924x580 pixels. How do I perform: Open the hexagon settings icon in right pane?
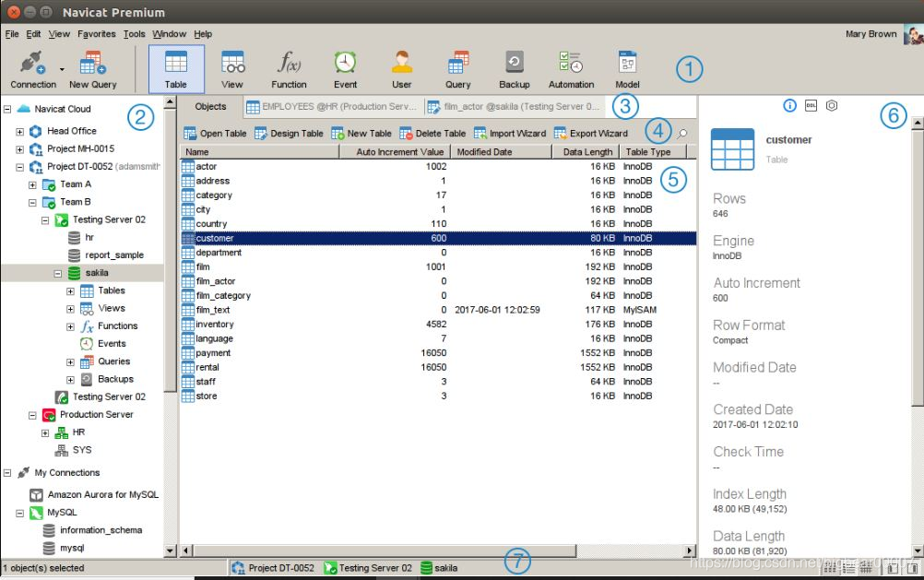tap(832, 105)
